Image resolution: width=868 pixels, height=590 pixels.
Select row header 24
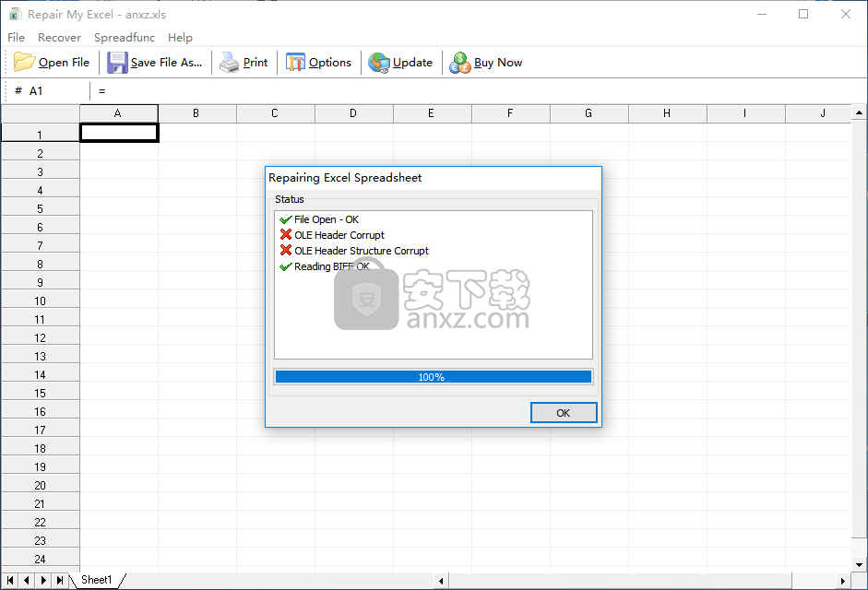coord(41,559)
